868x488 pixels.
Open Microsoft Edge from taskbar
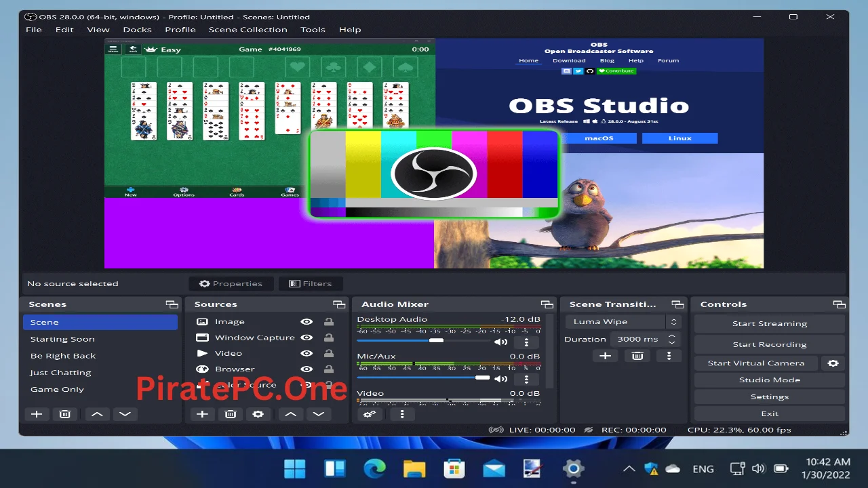pyautogui.click(x=374, y=468)
